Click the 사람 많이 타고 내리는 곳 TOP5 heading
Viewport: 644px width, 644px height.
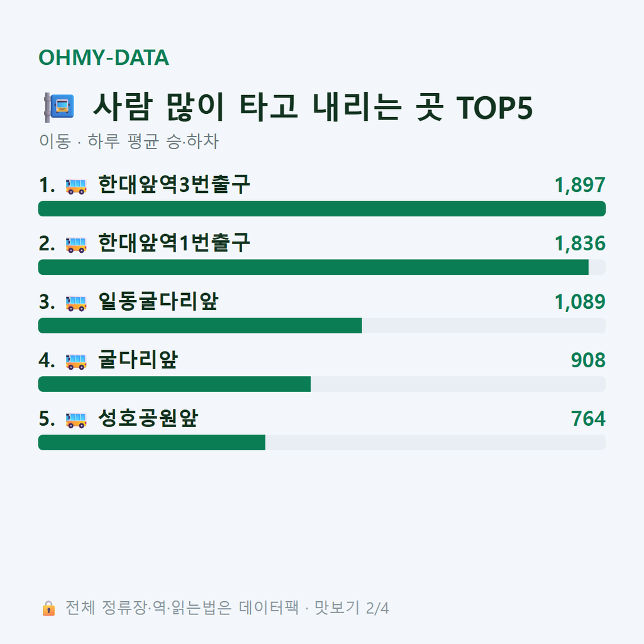tap(313, 107)
